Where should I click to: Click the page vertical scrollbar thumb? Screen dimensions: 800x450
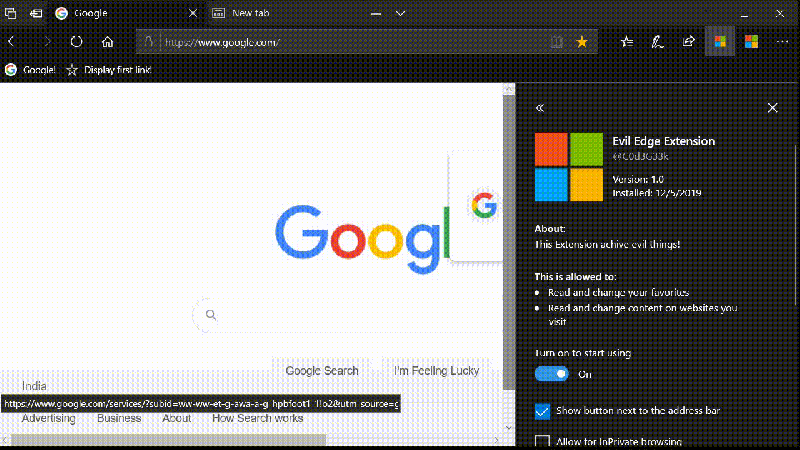[x=509, y=242]
